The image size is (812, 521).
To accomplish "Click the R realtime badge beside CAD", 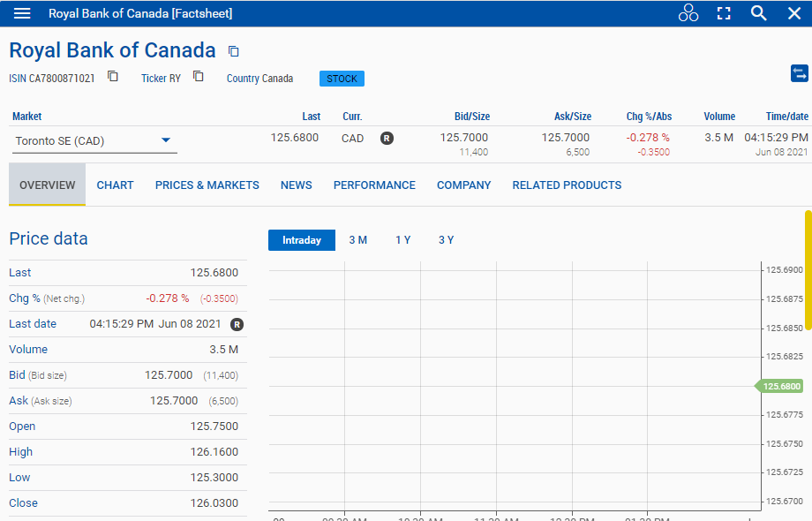I will [387, 139].
